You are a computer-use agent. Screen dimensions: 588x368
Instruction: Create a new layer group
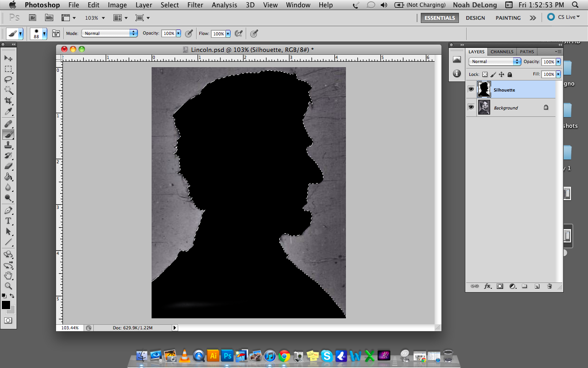coord(525,286)
